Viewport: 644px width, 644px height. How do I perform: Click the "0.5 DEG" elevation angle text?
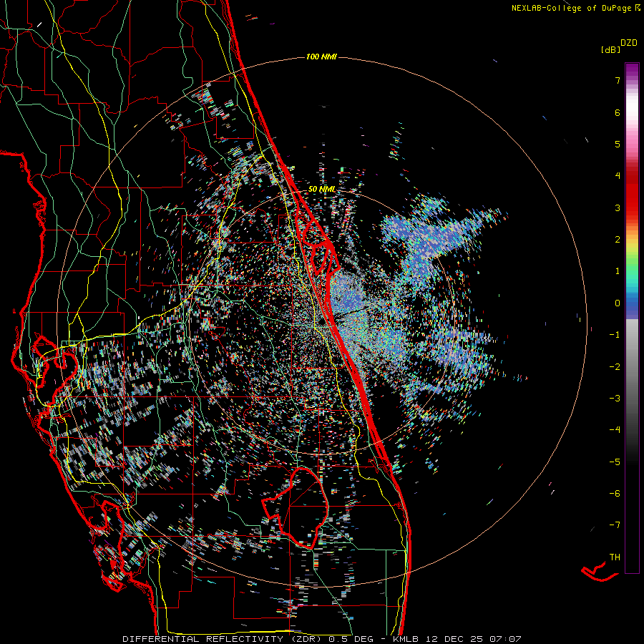coord(351,639)
